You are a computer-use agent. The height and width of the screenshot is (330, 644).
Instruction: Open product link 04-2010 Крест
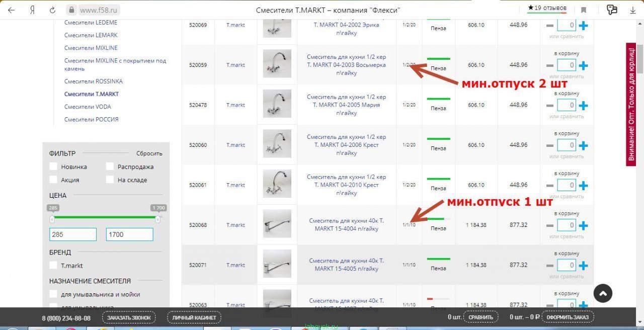tap(347, 185)
